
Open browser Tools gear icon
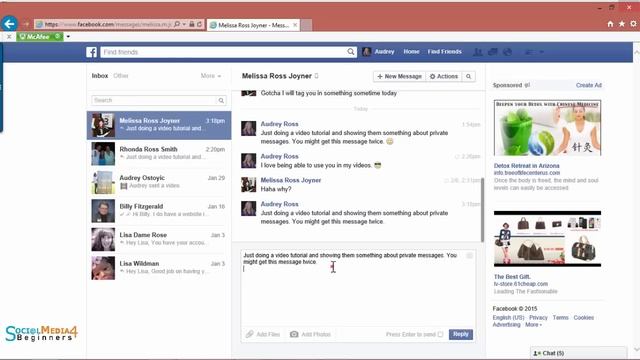click(633, 24)
